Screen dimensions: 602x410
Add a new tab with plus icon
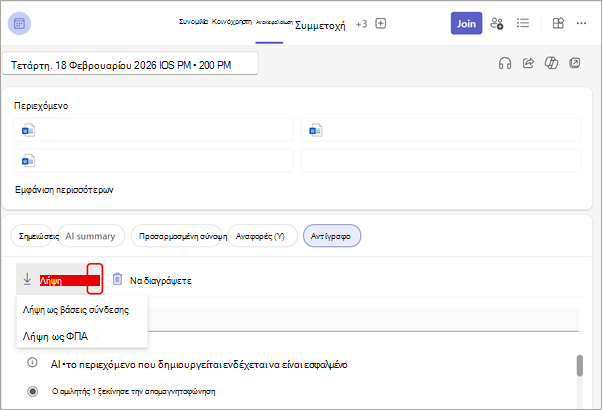pyautogui.click(x=380, y=23)
